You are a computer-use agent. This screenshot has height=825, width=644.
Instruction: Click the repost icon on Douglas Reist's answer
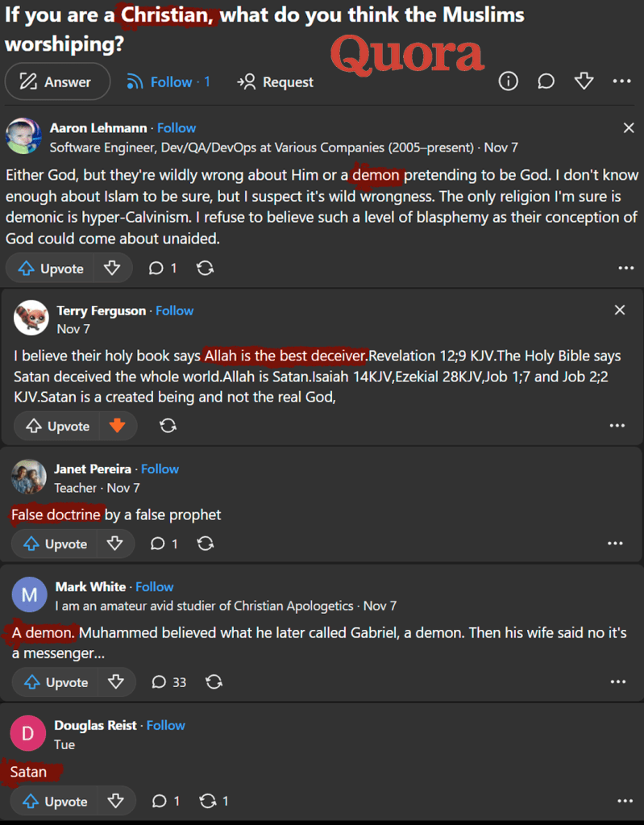click(209, 801)
